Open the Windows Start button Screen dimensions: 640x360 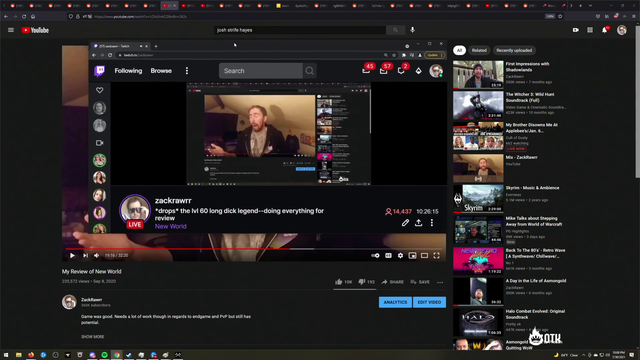click(x=6, y=355)
